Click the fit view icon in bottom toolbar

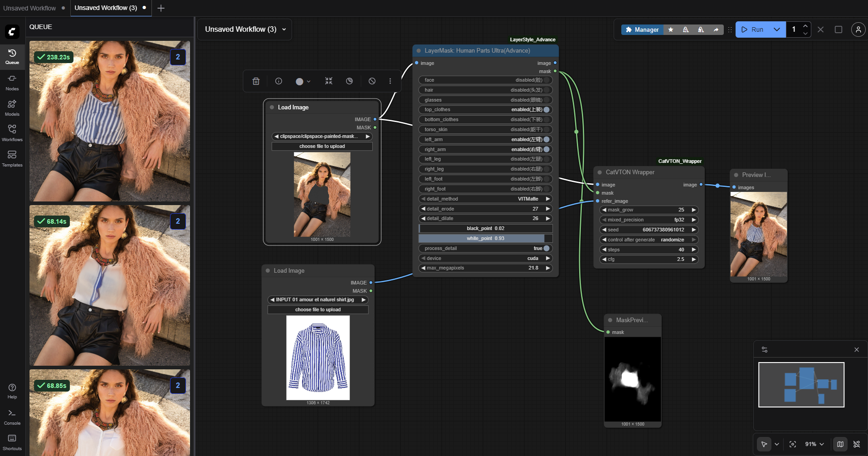click(x=793, y=444)
